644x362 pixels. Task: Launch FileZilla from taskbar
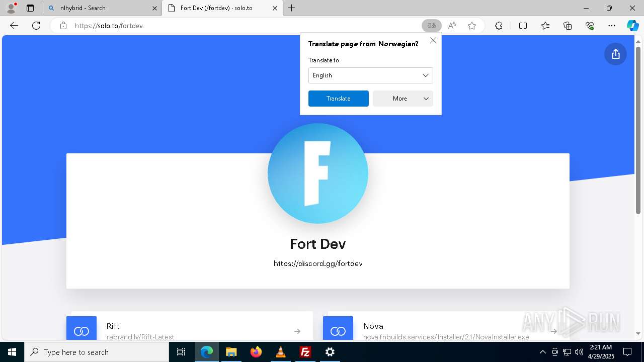(x=305, y=352)
